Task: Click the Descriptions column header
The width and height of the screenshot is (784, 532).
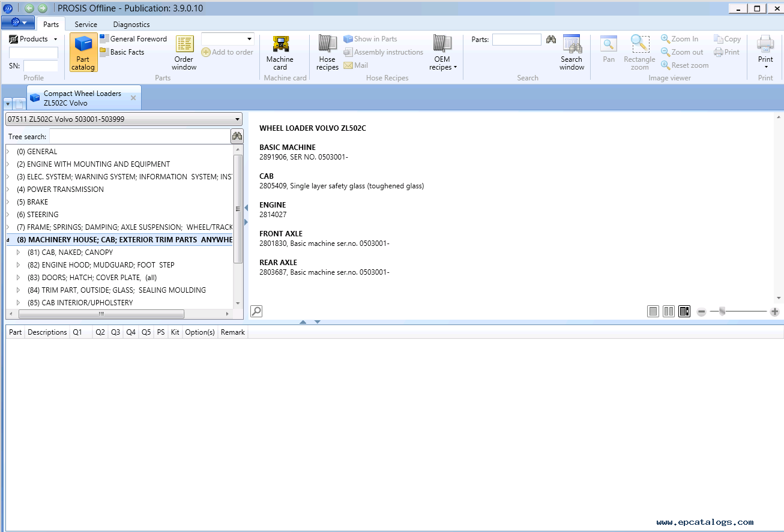Action: coord(47,332)
